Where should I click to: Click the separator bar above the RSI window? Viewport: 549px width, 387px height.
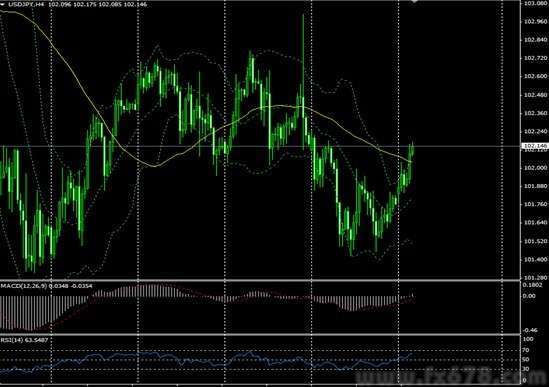(260, 334)
